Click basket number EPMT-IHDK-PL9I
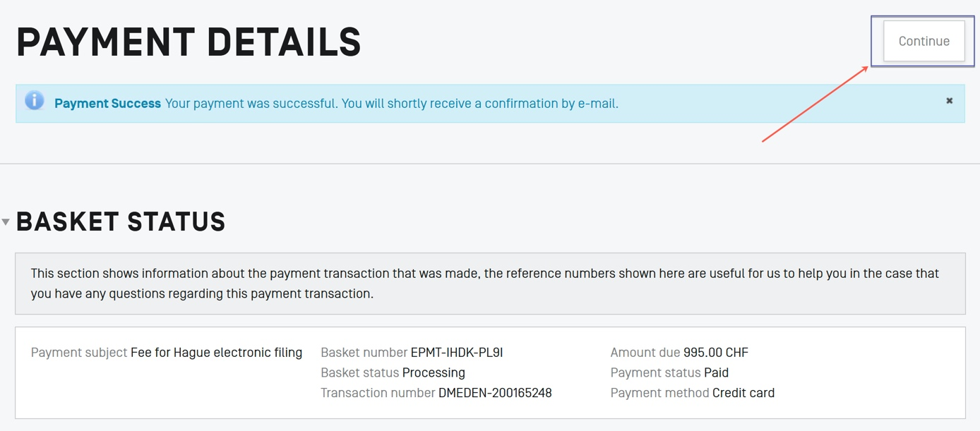This screenshot has height=431, width=980. coord(456,353)
